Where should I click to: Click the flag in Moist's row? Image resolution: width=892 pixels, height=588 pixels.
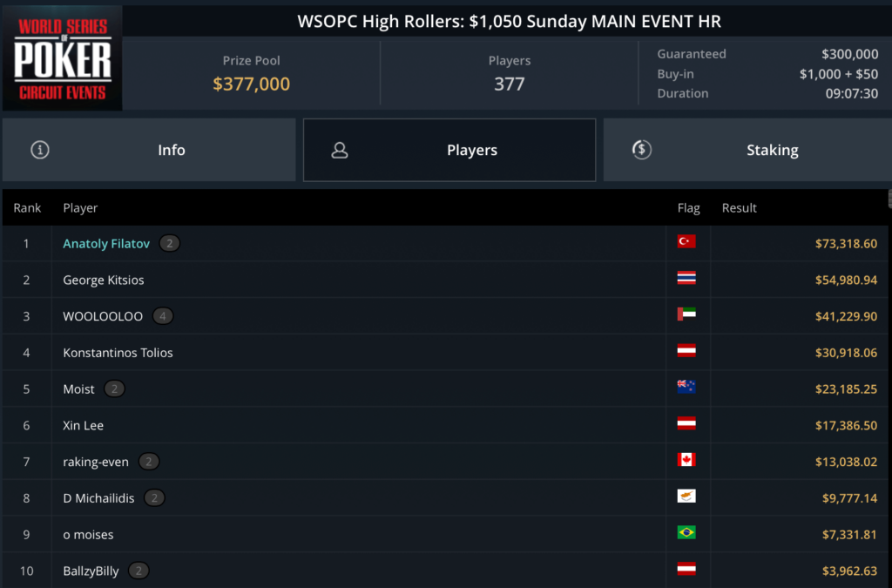click(x=686, y=388)
